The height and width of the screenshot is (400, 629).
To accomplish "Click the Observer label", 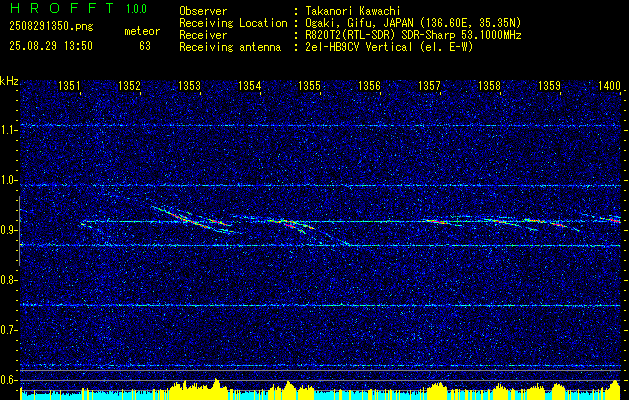I will pyautogui.click(x=203, y=11).
